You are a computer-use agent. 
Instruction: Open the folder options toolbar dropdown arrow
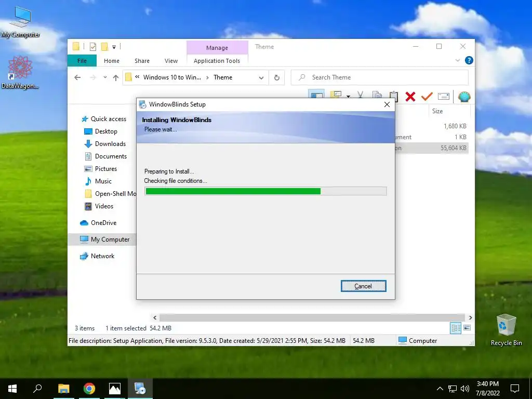coord(349,96)
